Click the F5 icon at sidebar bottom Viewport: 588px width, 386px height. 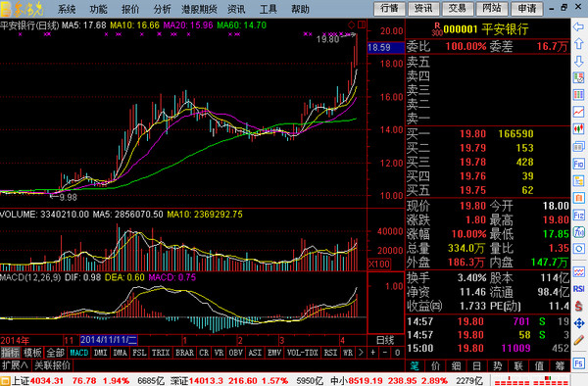click(x=578, y=363)
